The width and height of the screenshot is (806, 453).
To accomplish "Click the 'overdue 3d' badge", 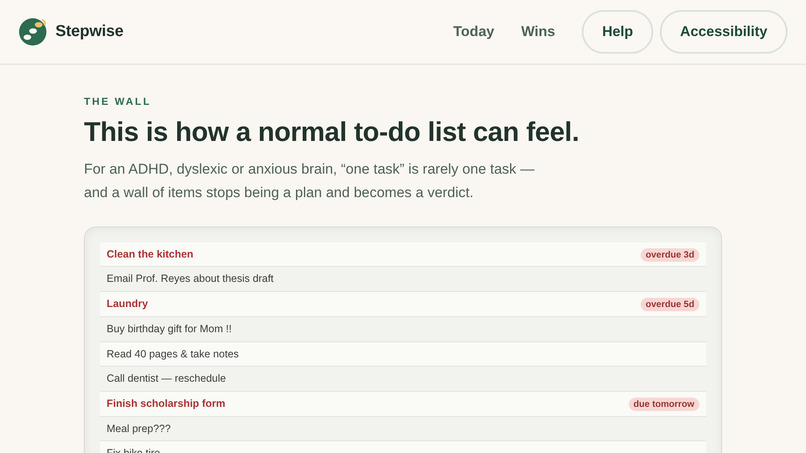I will [669, 255].
